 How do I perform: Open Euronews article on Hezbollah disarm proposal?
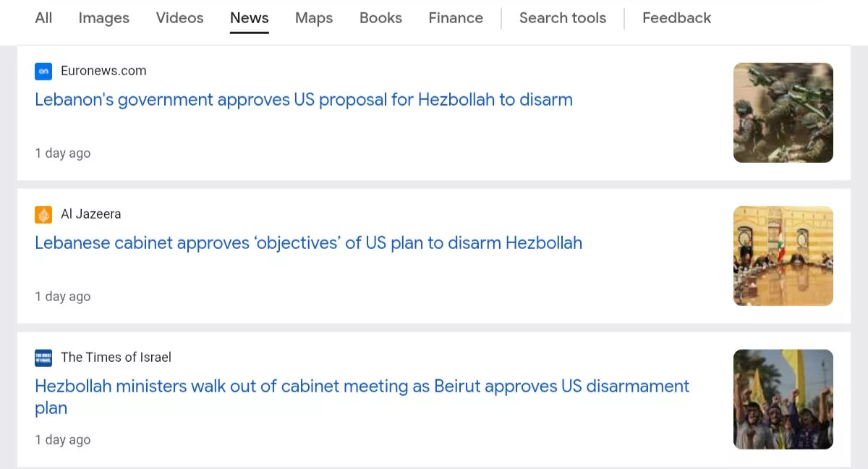(304, 100)
